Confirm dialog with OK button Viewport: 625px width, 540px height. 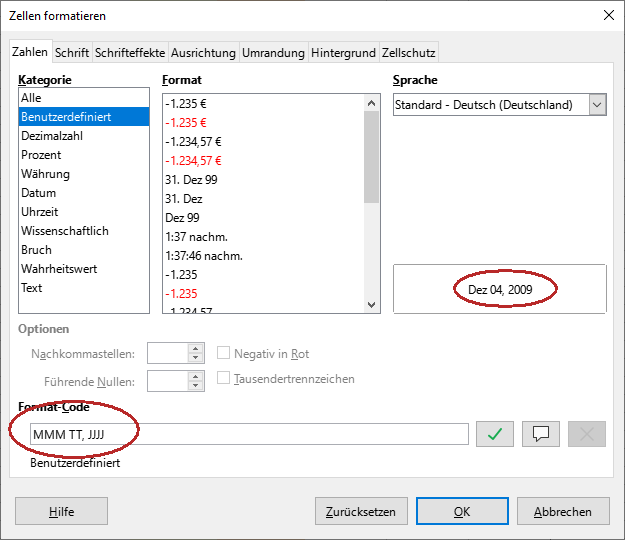462,511
